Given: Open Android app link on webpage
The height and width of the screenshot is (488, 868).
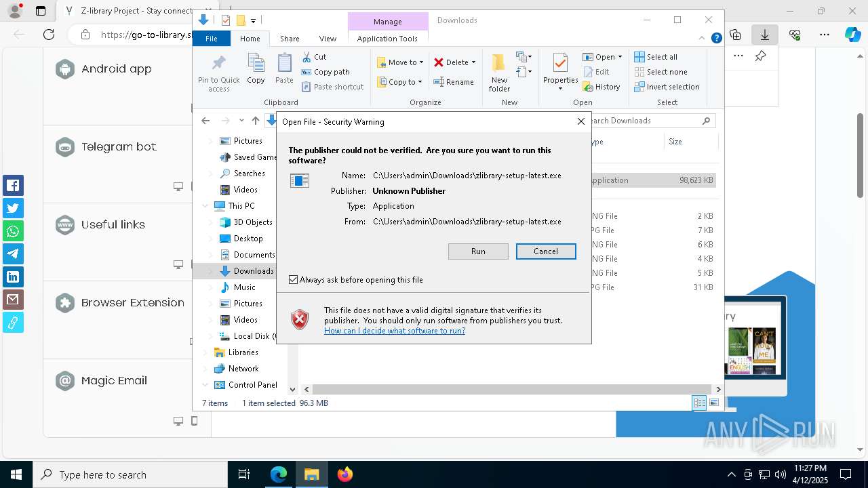Looking at the screenshot, I should pos(116,68).
